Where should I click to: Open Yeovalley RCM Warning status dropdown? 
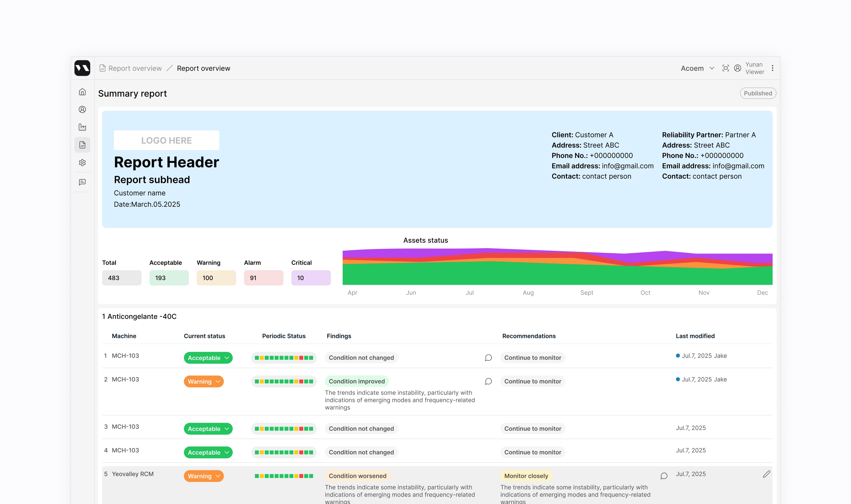coord(204,476)
